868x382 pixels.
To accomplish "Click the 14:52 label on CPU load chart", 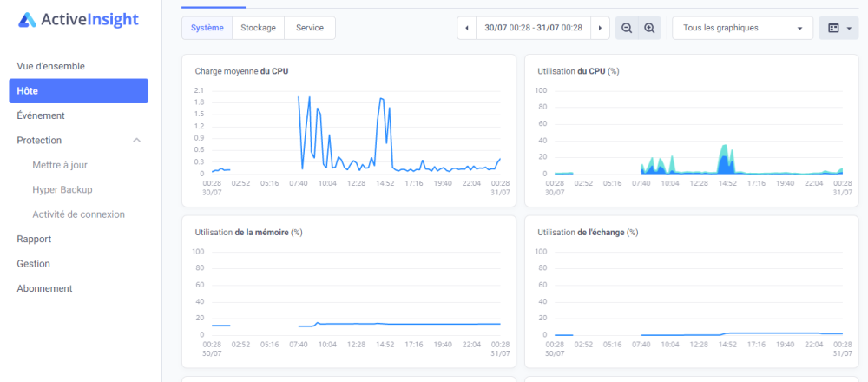I will (x=385, y=183).
